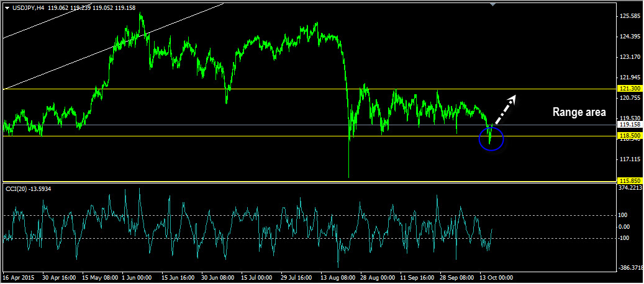Viewport: 644px width, 284px height.
Task: Click the "Range area" text label
Action: pos(579,112)
